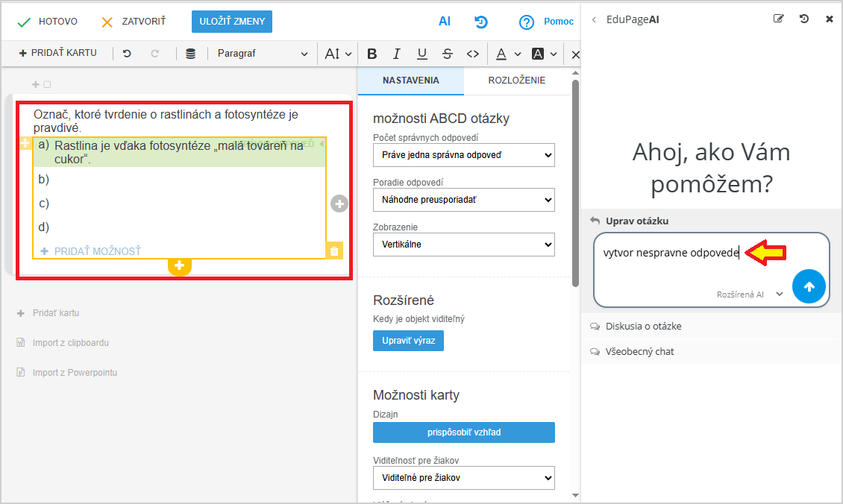The image size is (843, 504).
Task: Open the database stack icon
Action: coord(191,54)
